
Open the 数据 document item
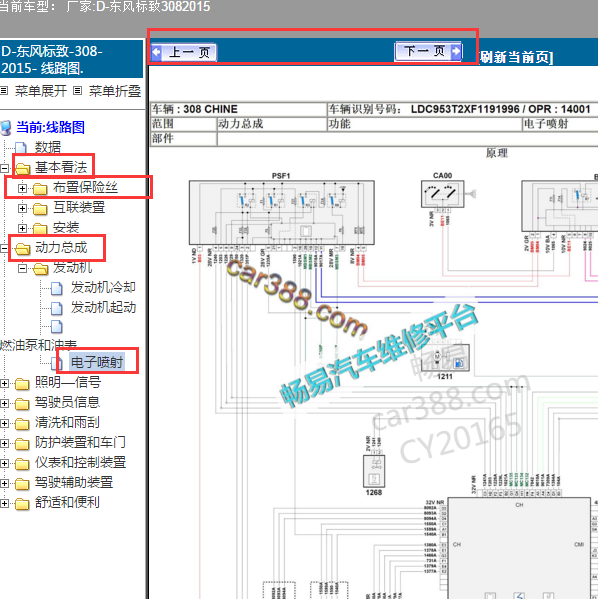48,147
